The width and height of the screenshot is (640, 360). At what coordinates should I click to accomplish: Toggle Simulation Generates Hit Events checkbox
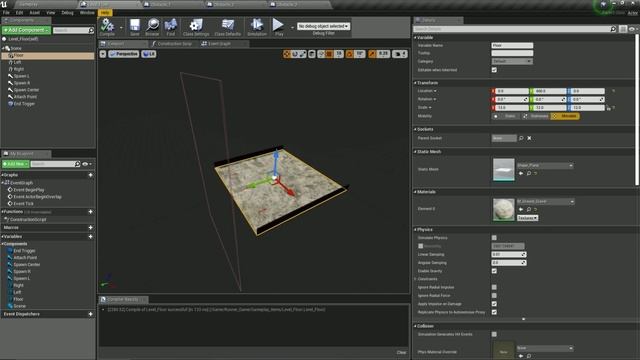coord(494,334)
